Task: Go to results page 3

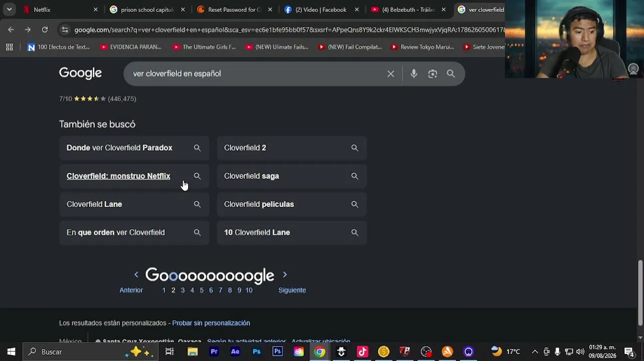Action: pos(183,290)
